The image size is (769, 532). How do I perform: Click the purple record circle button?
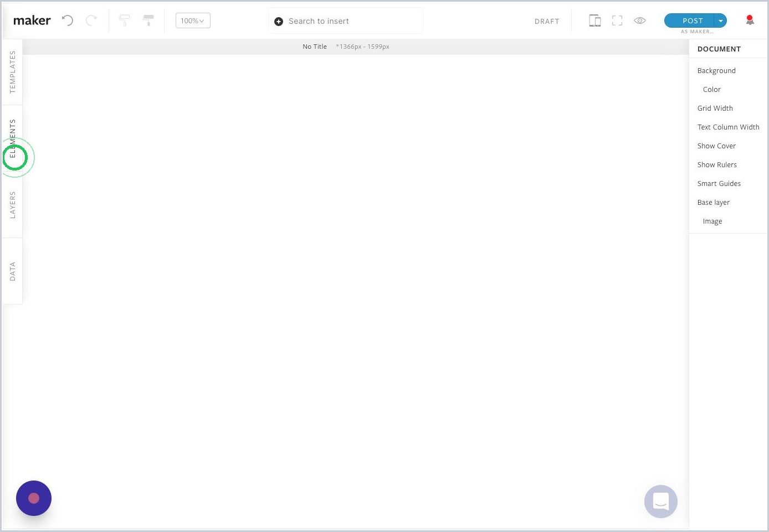(x=34, y=498)
